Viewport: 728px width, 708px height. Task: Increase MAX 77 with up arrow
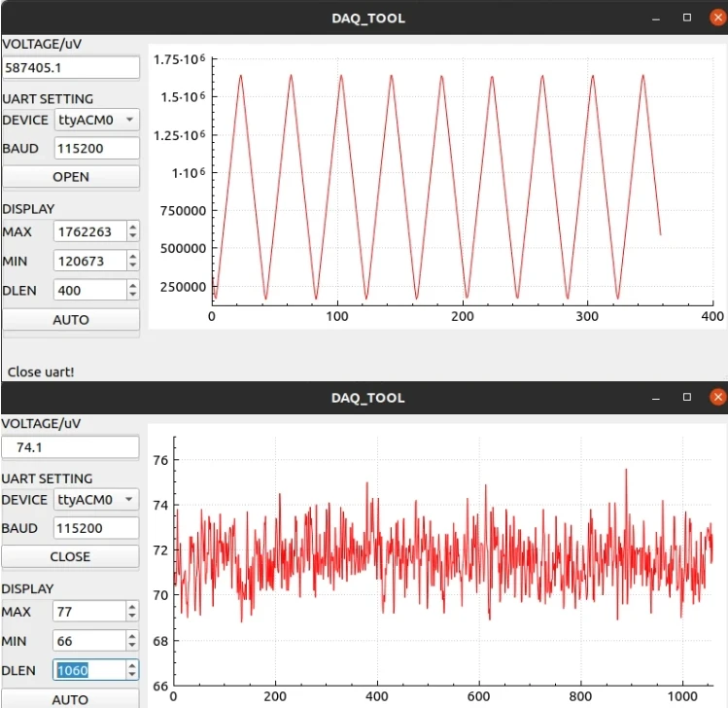click(132, 606)
